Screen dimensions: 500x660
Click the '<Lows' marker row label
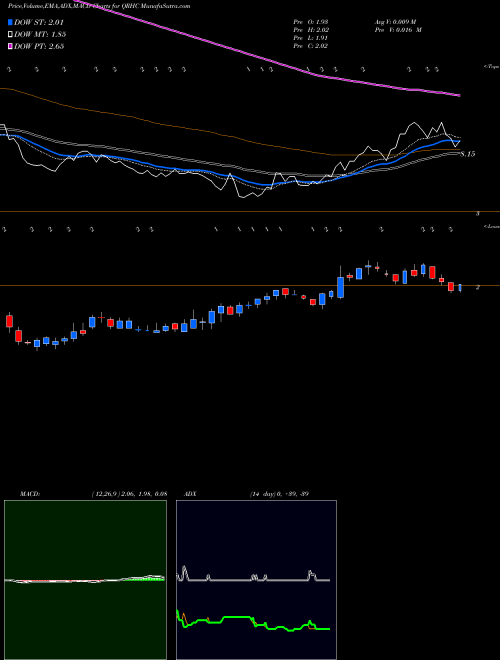[492, 226]
